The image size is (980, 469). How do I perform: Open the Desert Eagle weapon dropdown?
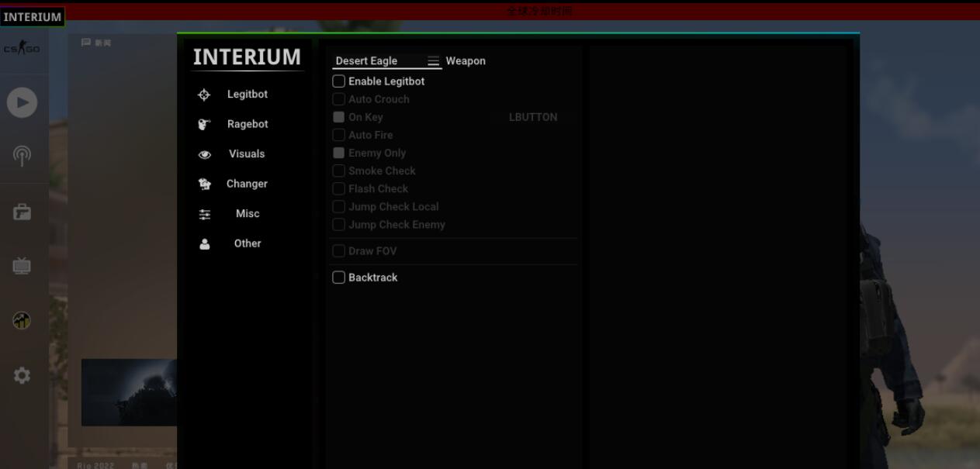point(379,61)
